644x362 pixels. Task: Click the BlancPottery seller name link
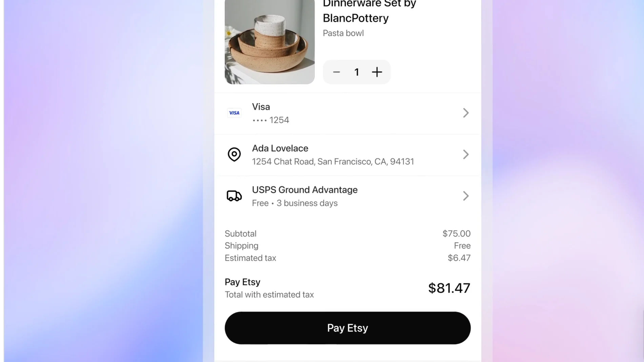tap(355, 18)
